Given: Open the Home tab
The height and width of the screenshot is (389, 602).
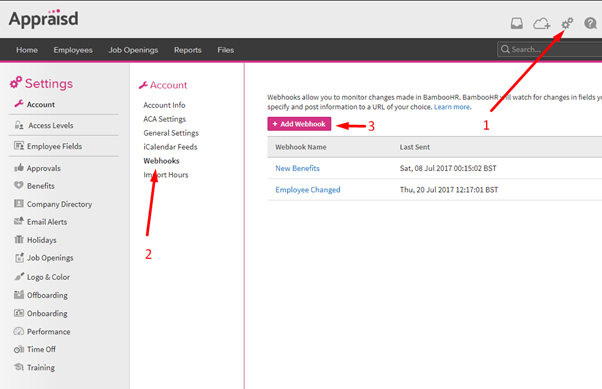Looking at the screenshot, I should 27,50.
